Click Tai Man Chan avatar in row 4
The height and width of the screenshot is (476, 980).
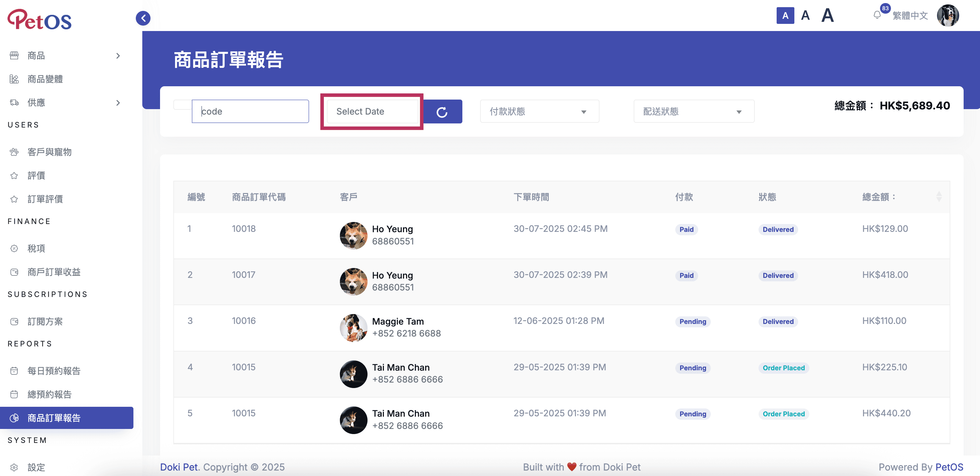click(x=354, y=374)
